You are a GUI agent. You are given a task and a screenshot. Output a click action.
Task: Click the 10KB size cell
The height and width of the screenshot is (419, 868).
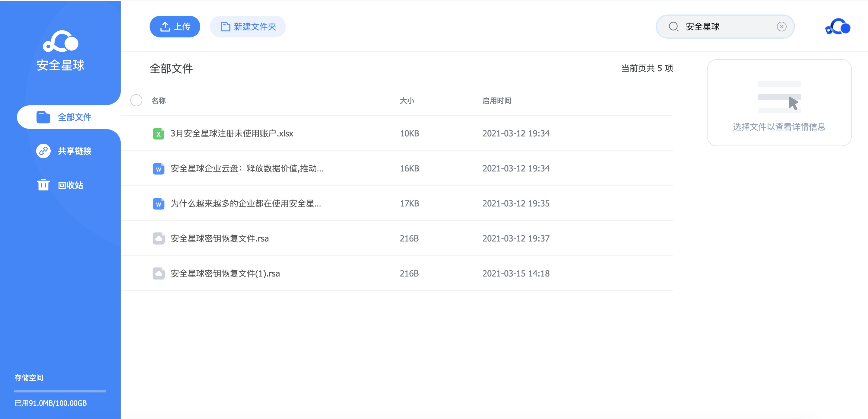point(409,134)
